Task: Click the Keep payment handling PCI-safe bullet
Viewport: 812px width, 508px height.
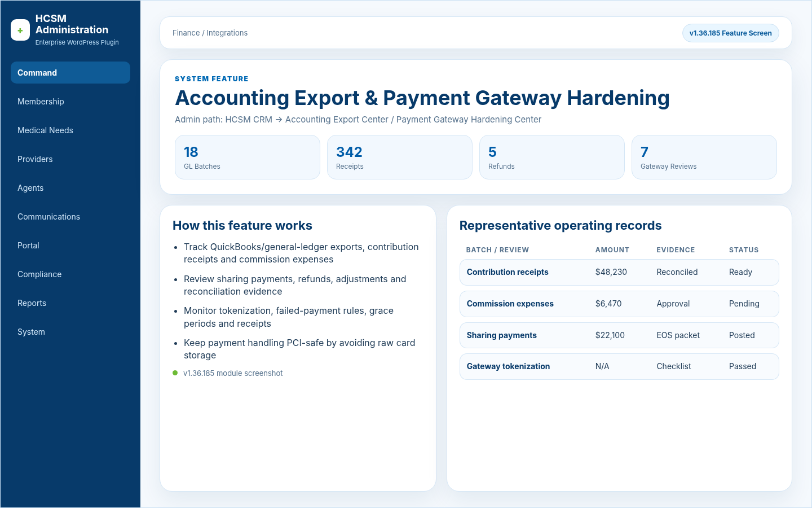Action: 299,349
